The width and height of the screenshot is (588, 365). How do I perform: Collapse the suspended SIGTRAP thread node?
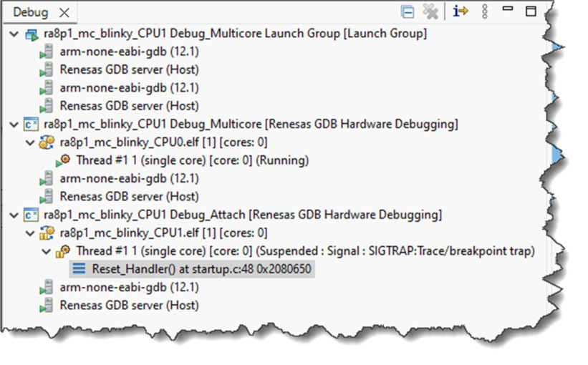pos(47,251)
